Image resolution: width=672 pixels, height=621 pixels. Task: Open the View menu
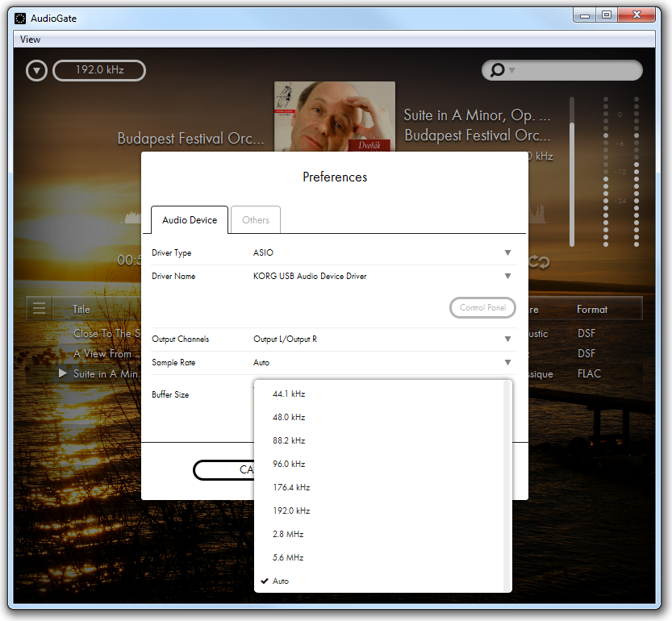[x=30, y=40]
